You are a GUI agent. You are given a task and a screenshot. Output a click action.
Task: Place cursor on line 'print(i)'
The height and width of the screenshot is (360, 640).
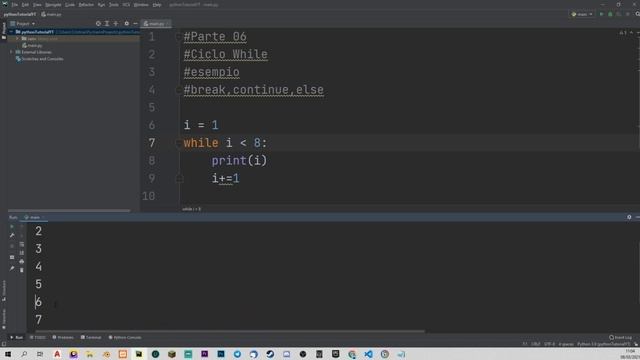tap(239, 161)
